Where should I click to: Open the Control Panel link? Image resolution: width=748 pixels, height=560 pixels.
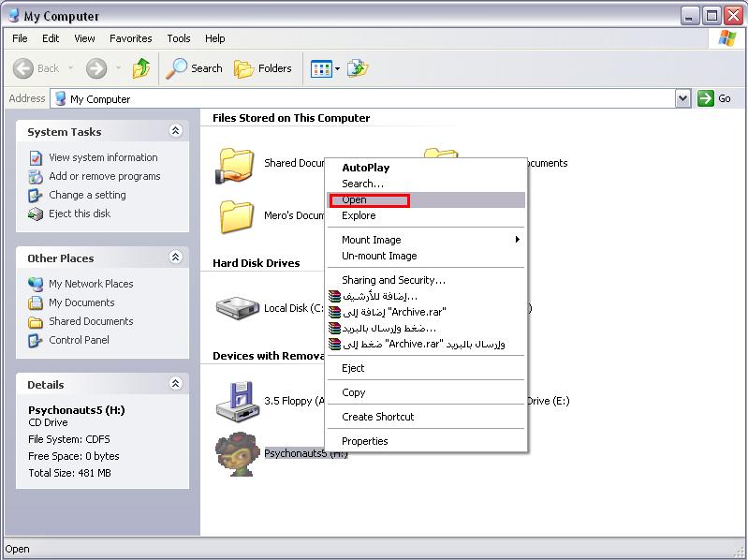tap(79, 340)
